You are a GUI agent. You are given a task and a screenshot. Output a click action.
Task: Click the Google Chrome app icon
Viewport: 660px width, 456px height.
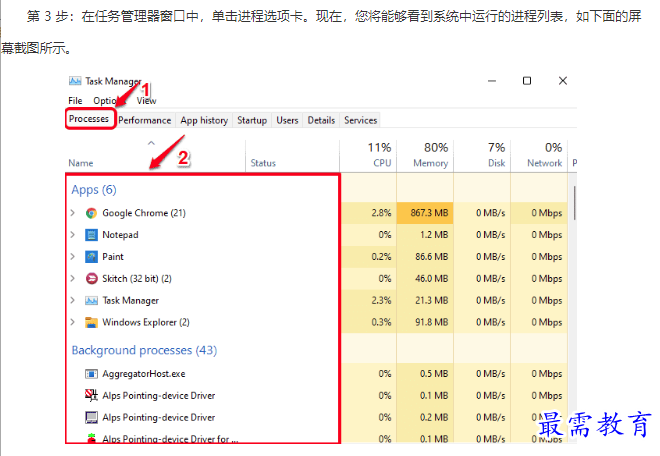pyautogui.click(x=91, y=213)
